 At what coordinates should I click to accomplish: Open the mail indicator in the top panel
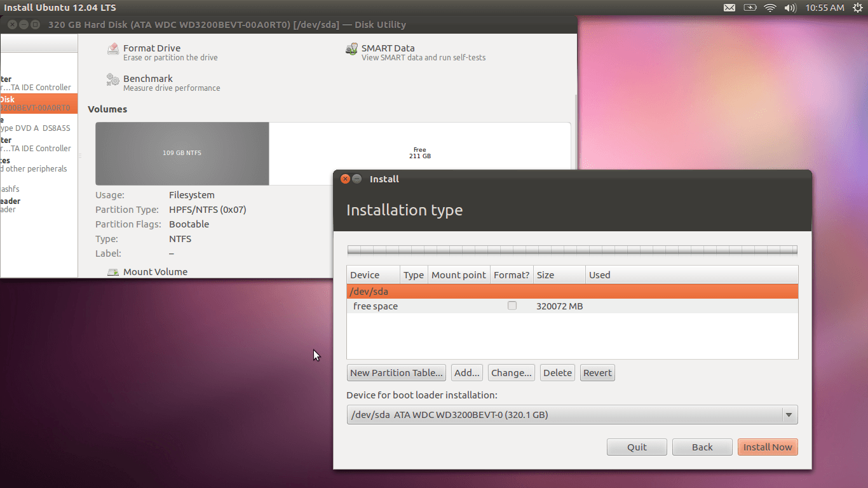[729, 8]
